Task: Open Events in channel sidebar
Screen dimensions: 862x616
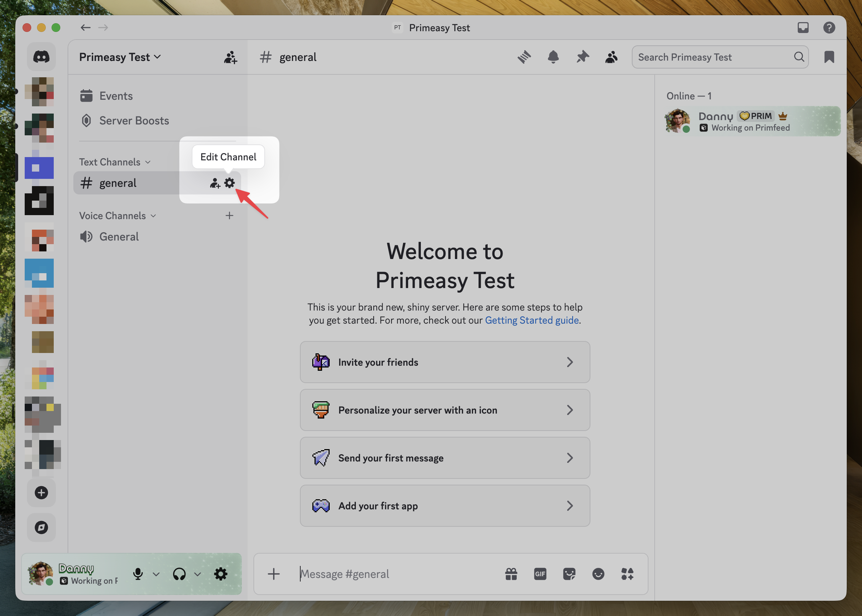Action: pyautogui.click(x=116, y=96)
